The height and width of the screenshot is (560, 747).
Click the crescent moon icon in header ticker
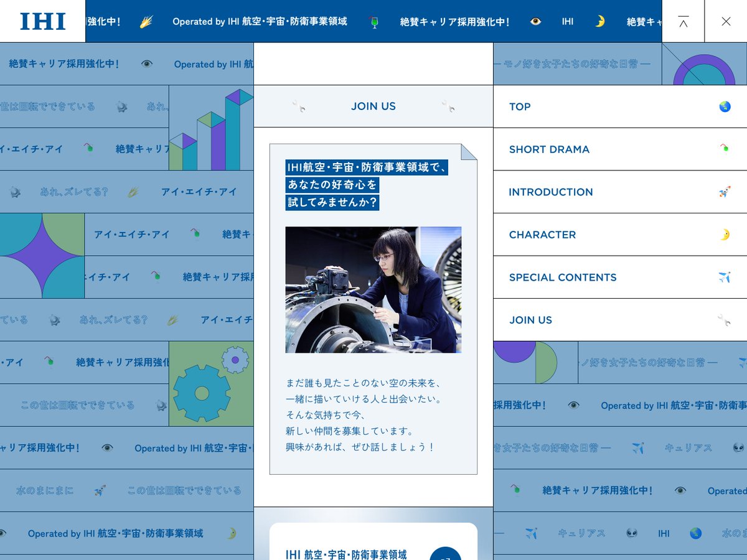pos(600,21)
